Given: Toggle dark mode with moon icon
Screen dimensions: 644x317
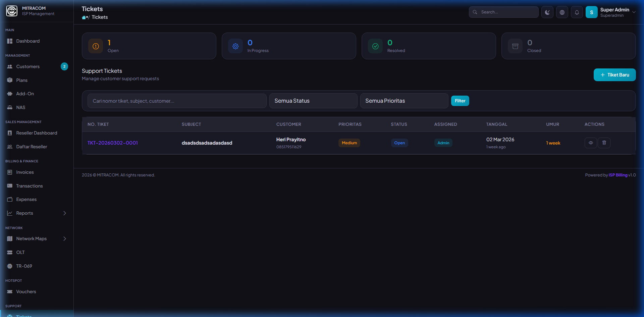Looking at the screenshot, I should pyautogui.click(x=547, y=12).
